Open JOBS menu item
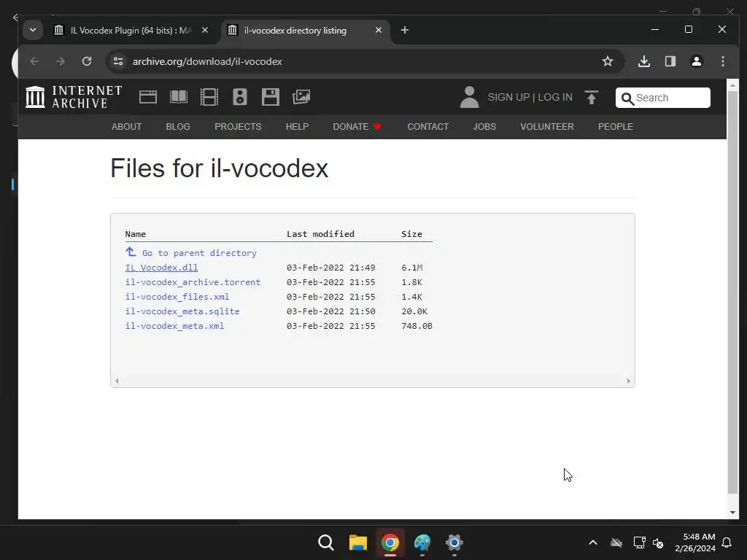747x560 pixels. (x=484, y=127)
